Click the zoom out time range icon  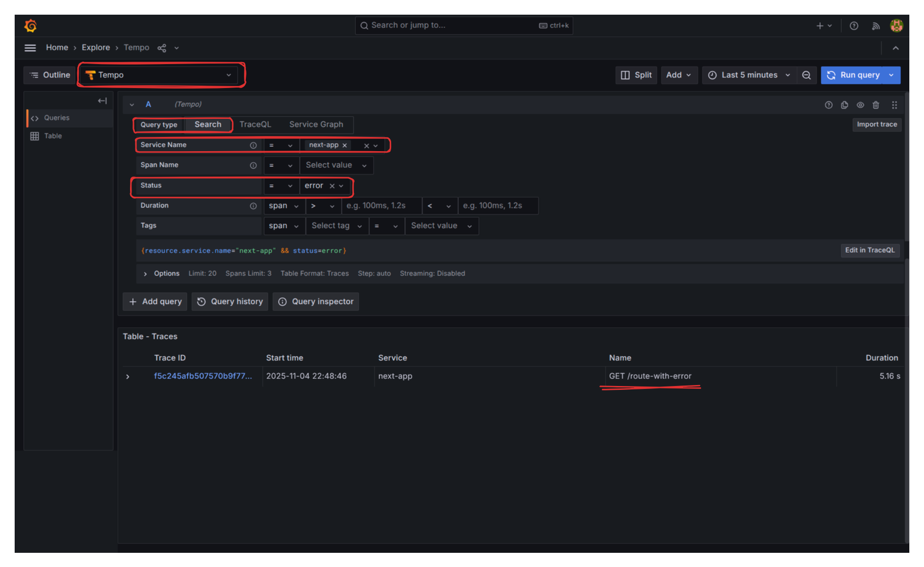[x=806, y=75]
